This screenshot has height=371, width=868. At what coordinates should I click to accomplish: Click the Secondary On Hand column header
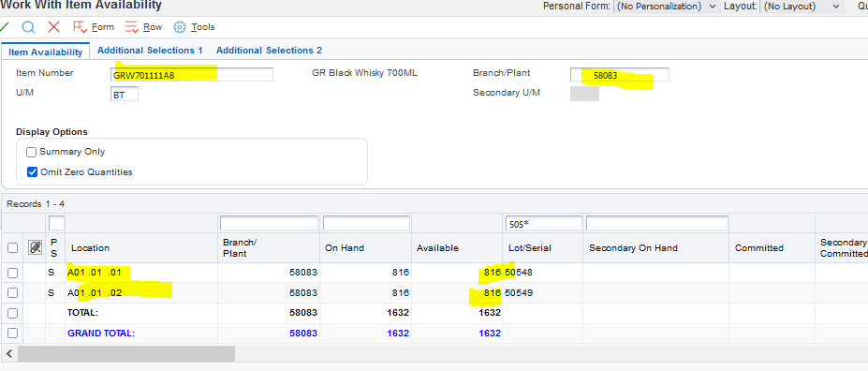pos(633,248)
